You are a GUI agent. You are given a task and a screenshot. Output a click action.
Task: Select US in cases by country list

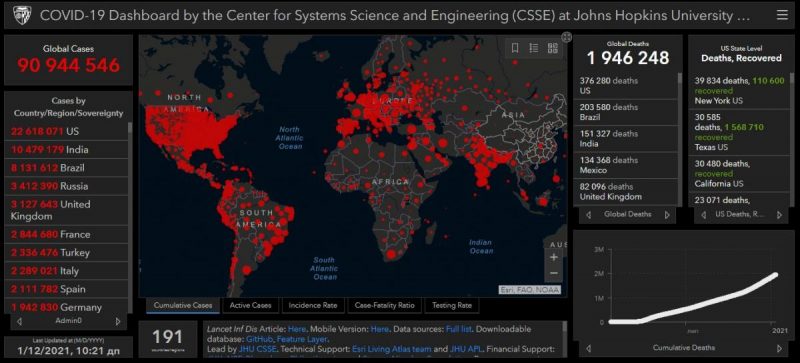66,131
